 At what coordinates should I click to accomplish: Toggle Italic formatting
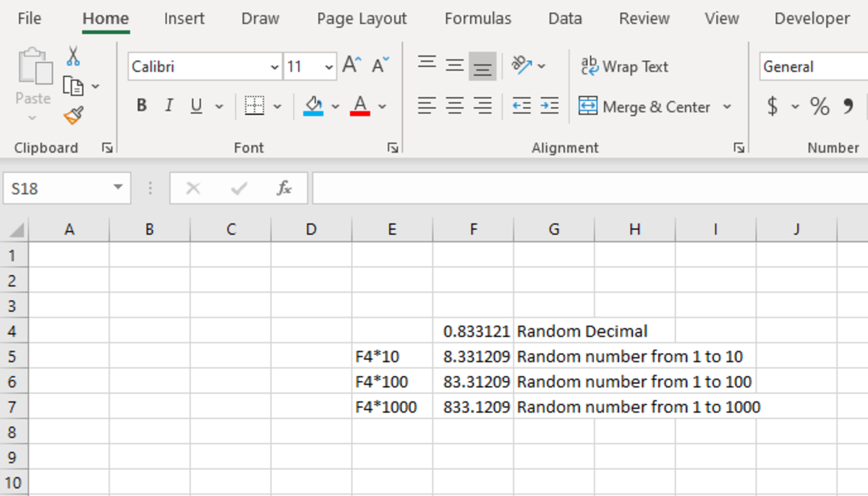pyautogui.click(x=169, y=106)
